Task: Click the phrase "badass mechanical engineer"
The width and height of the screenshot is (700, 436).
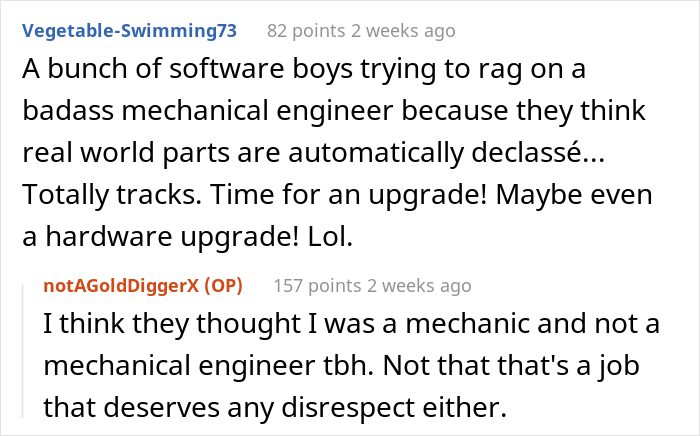Action: pyautogui.click(x=208, y=111)
